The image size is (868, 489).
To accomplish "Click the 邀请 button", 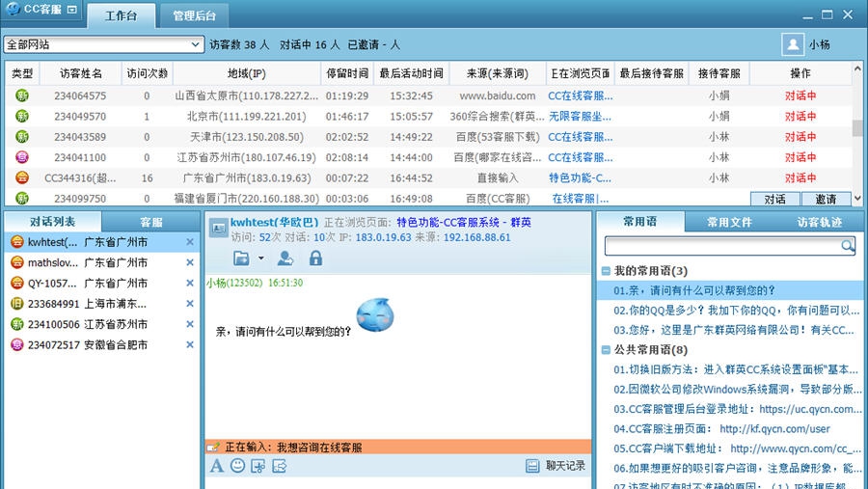I will pyautogui.click(x=826, y=199).
